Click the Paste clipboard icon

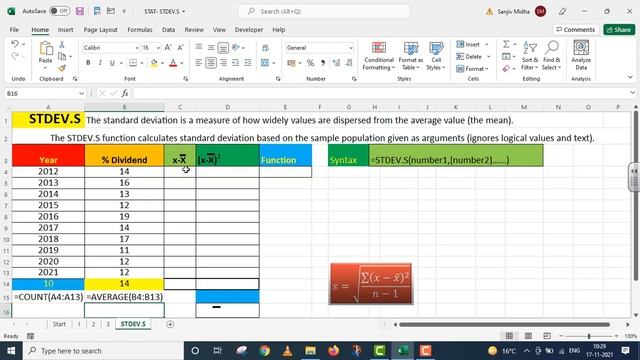coord(46,48)
